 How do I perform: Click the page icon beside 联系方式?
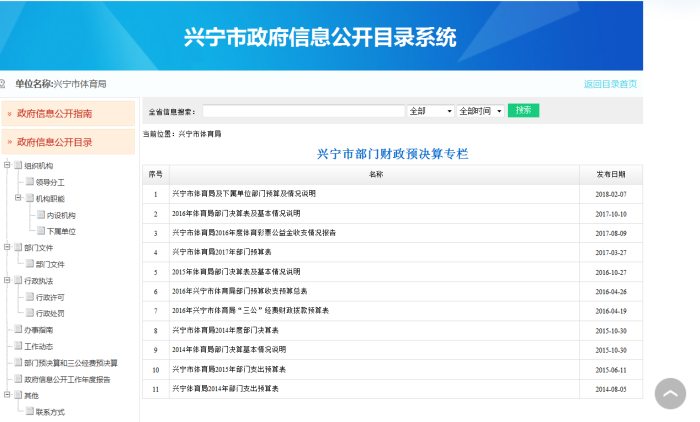pyautogui.click(x=29, y=411)
